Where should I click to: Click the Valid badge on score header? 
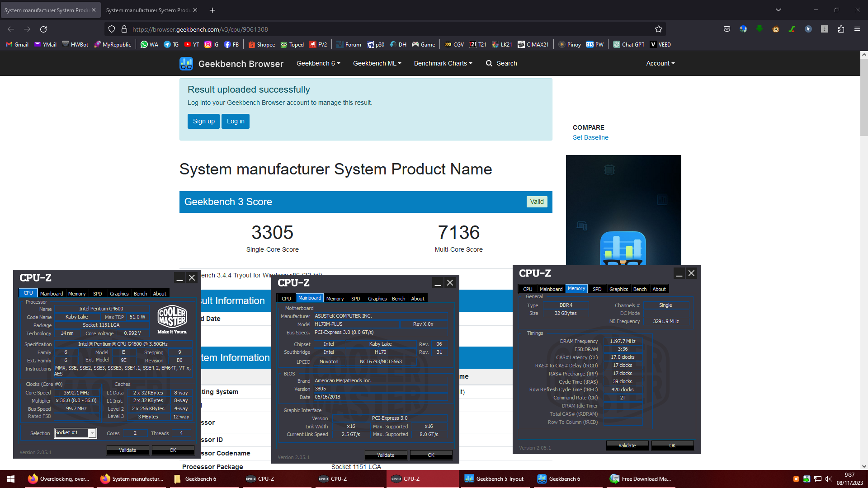tap(537, 202)
